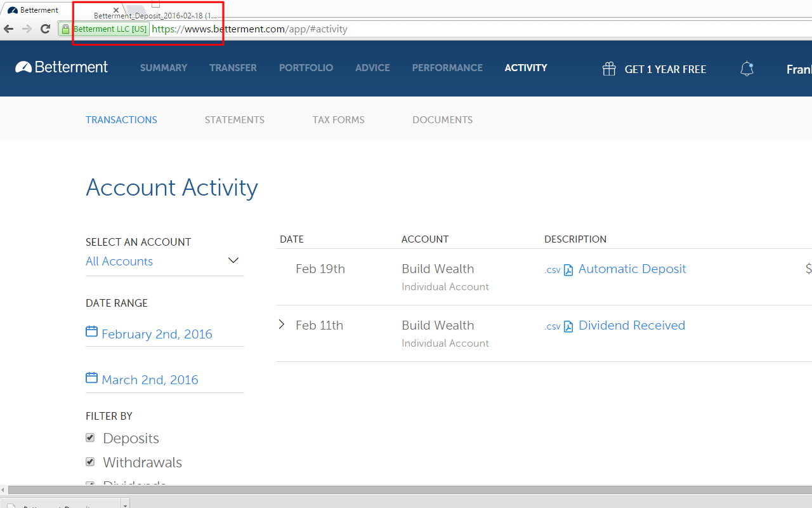The height and width of the screenshot is (508, 812).
Task: Switch to the Documents sub-tab
Action: pos(443,119)
